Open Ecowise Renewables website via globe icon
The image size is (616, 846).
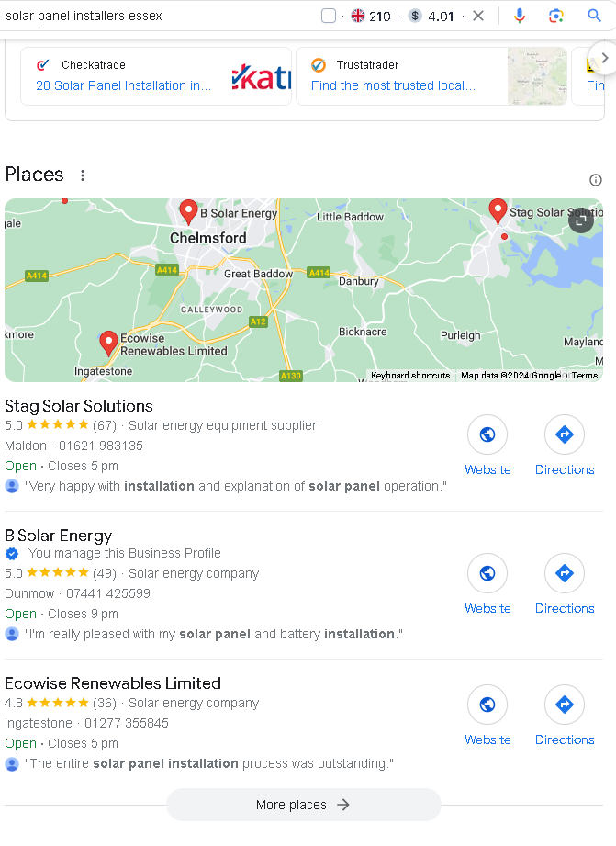click(x=487, y=704)
